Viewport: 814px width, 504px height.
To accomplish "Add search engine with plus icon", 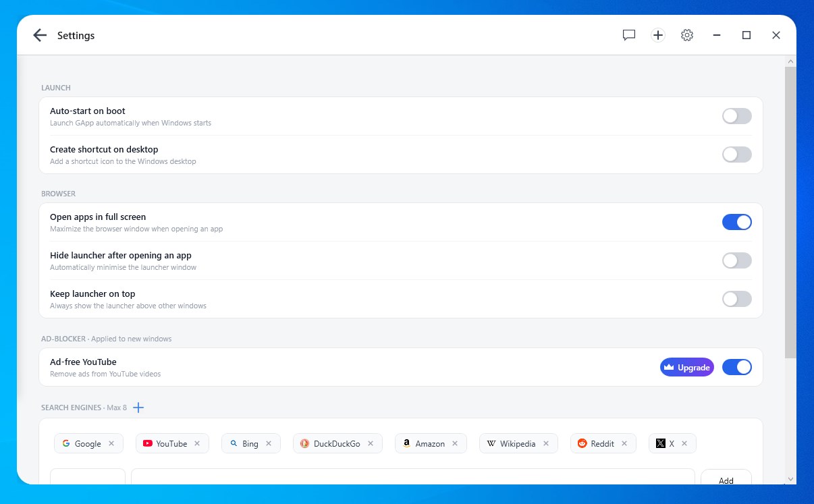I will [138, 408].
